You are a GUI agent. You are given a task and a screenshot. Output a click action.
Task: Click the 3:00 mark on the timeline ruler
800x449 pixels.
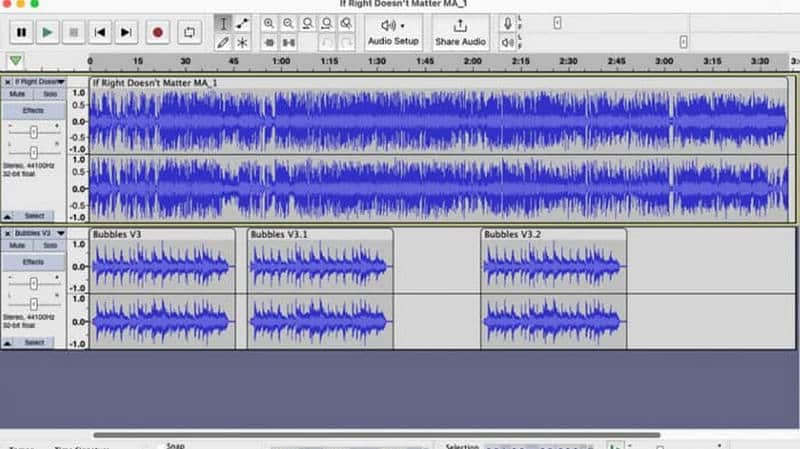click(664, 61)
